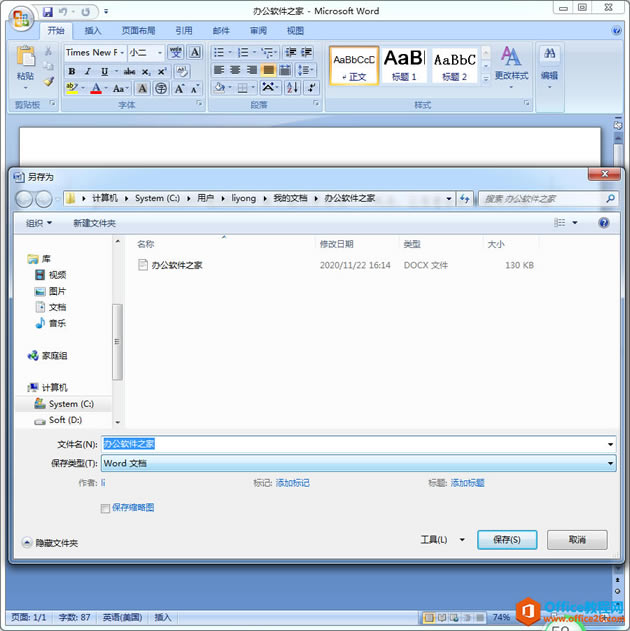This screenshot has height=631, width=630.
Task: Open the References ribbon tab
Action: point(184,31)
